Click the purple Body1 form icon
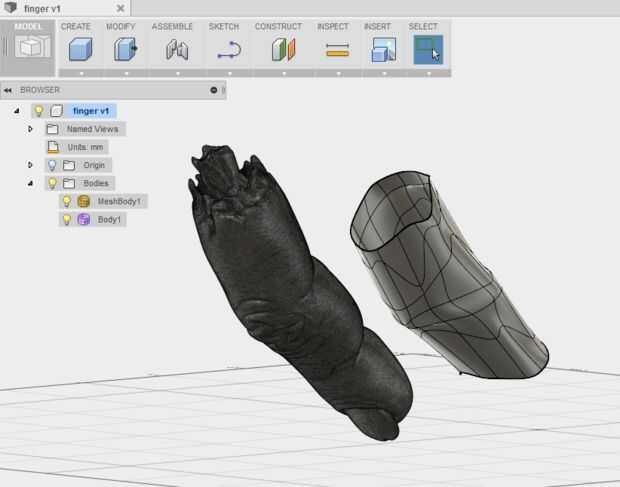Image resolution: width=620 pixels, height=487 pixels. [83, 219]
